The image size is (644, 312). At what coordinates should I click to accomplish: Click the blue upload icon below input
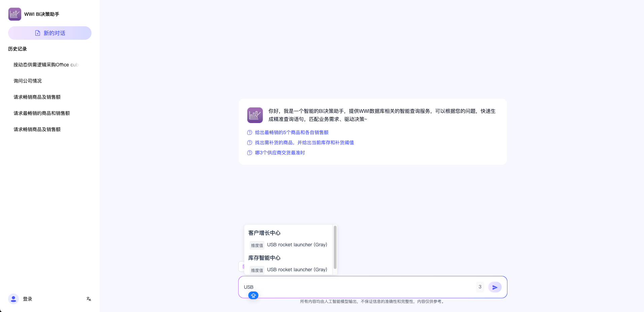click(x=253, y=295)
